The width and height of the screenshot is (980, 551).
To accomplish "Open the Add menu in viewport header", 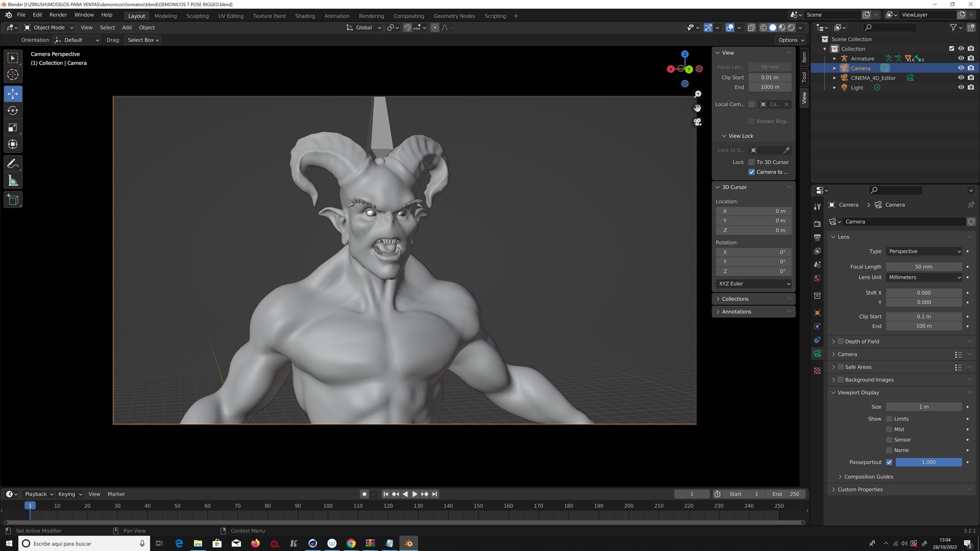I will pos(127,28).
